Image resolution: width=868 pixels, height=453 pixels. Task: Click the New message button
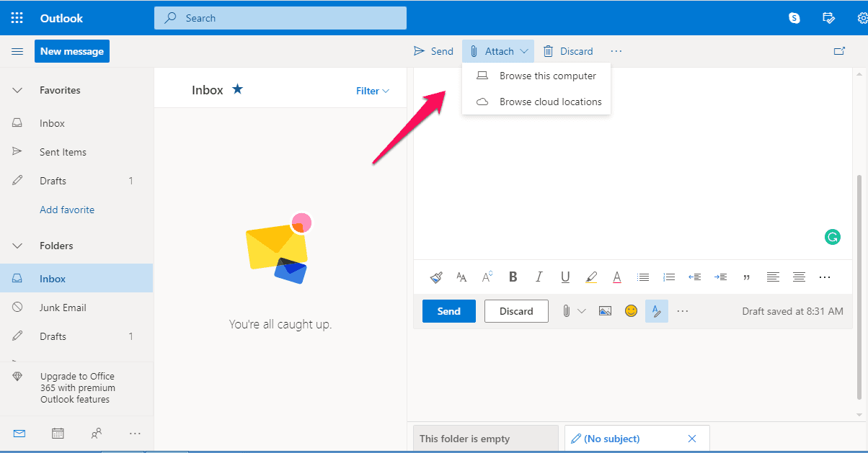point(72,51)
